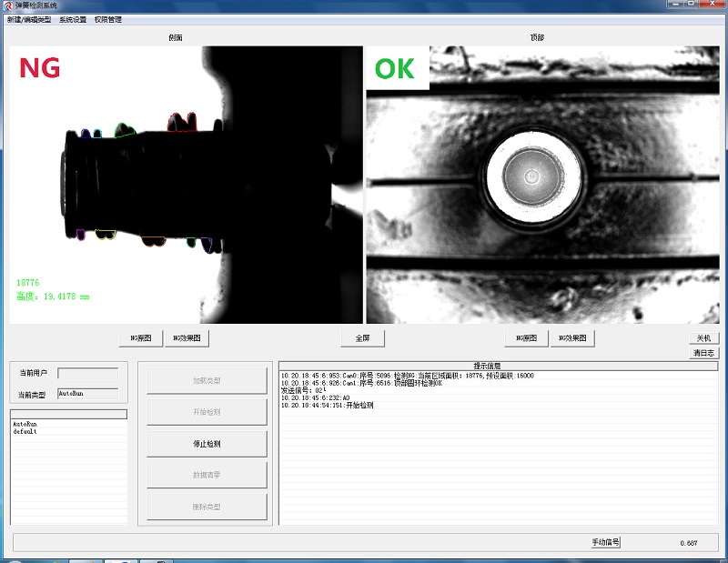Screen dimensions: 728x563
Task: Show NG原图 for the side camera view
Action: (141, 338)
